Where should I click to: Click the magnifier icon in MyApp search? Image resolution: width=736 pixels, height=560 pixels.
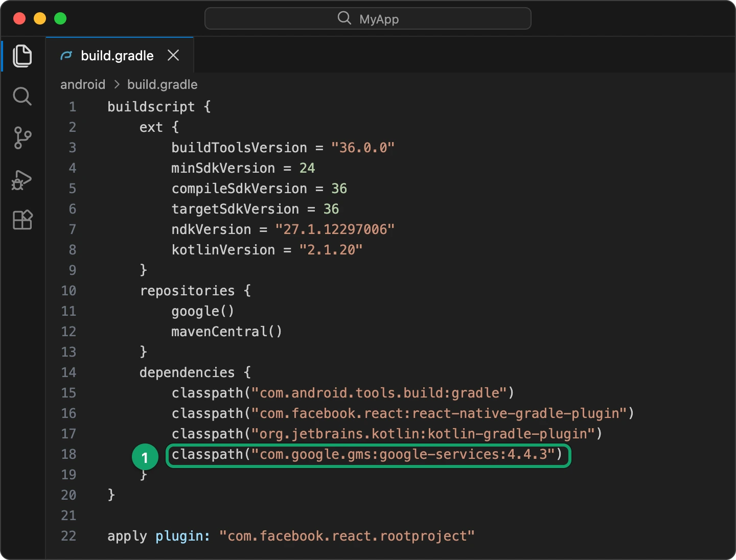pos(344,18)
